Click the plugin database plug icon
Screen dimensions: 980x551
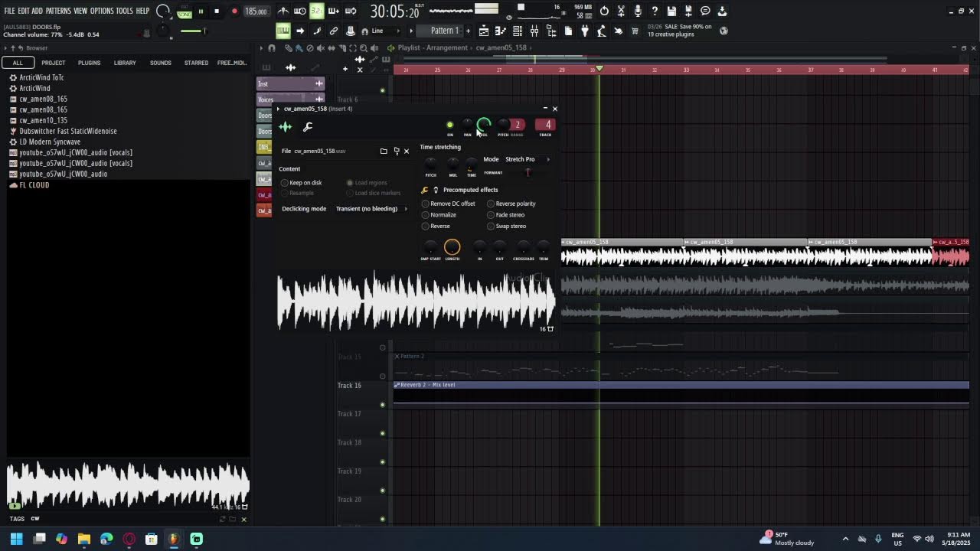[585, 31]
